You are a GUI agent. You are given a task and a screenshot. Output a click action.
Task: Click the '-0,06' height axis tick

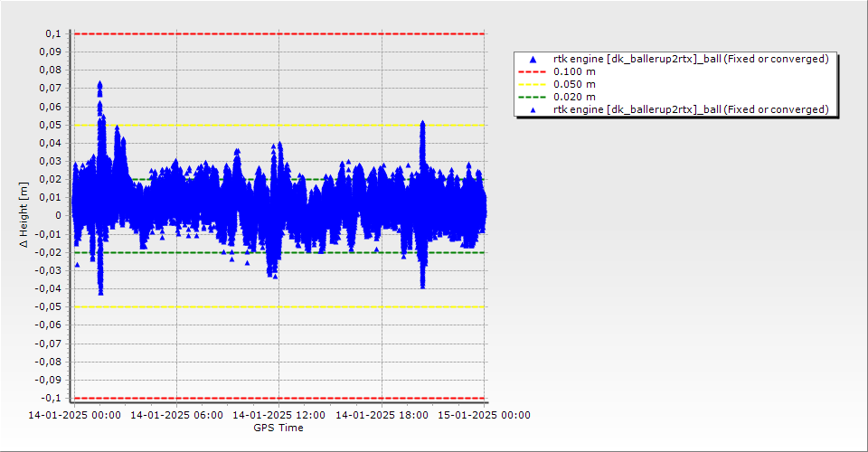click(49, 325)
